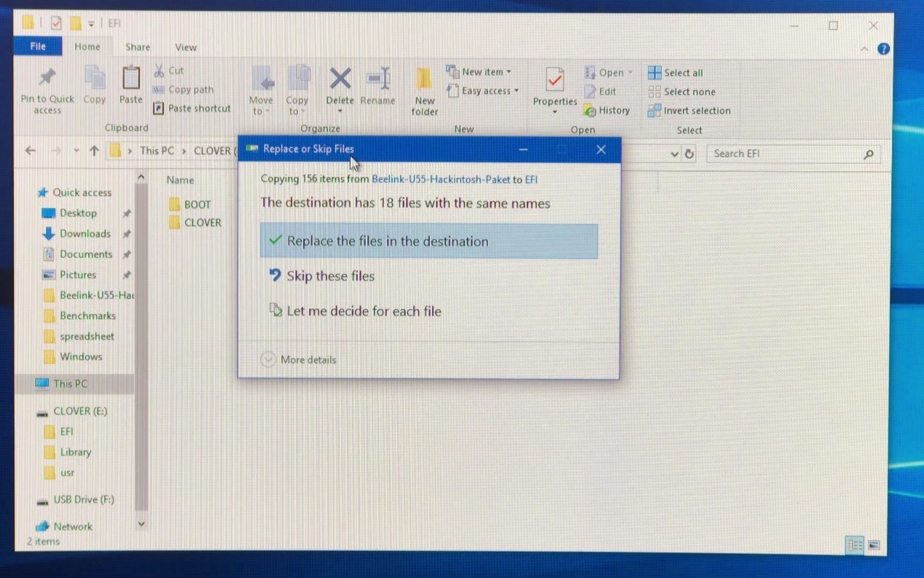
Task: Click the Copy icon in the Clipboard group
Action: tap(95, 85)
